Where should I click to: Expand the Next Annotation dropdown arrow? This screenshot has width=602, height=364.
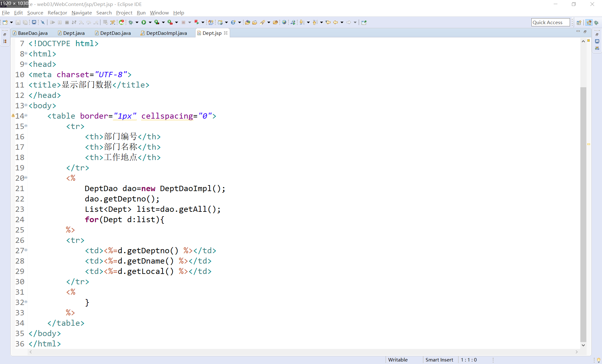pyautogui.click(x=308, y=22)
